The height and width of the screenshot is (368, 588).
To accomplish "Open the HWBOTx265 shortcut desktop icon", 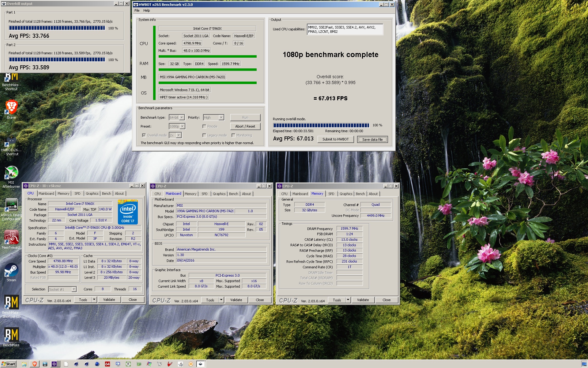I will (11, 146).
